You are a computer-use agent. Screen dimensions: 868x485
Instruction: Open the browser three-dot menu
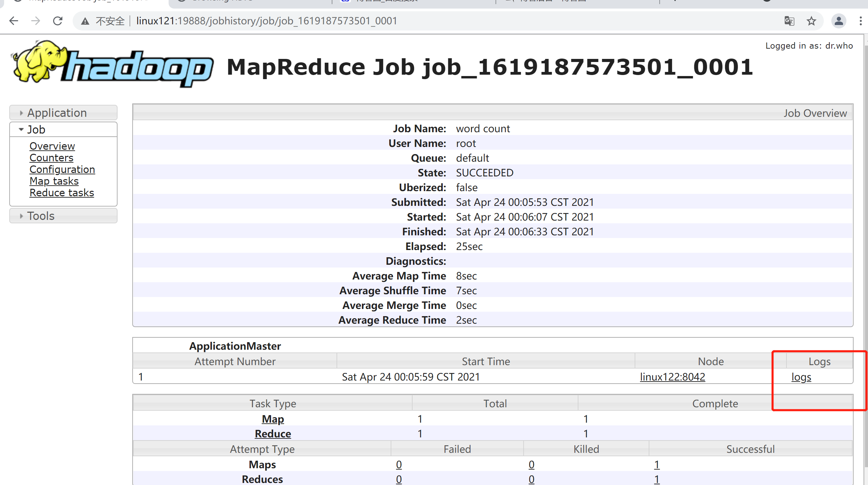click(x=860, y=21)
